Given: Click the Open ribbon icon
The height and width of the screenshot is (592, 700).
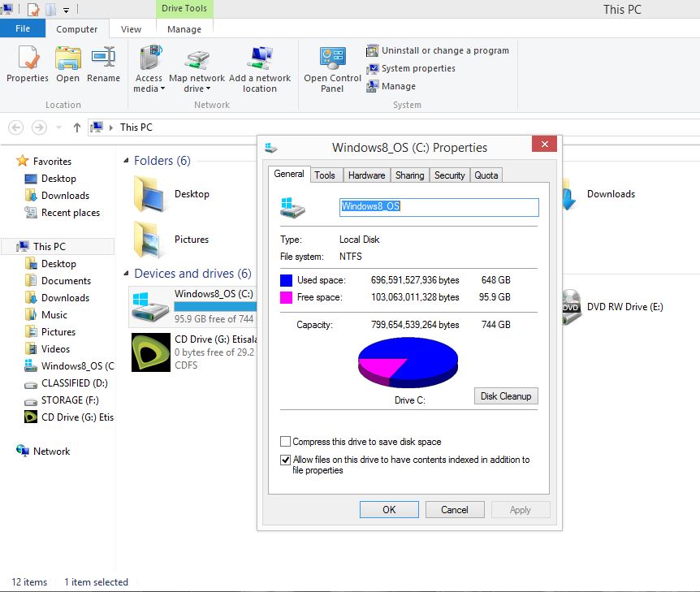Looking at the screenshot, I should pos(68,64).
